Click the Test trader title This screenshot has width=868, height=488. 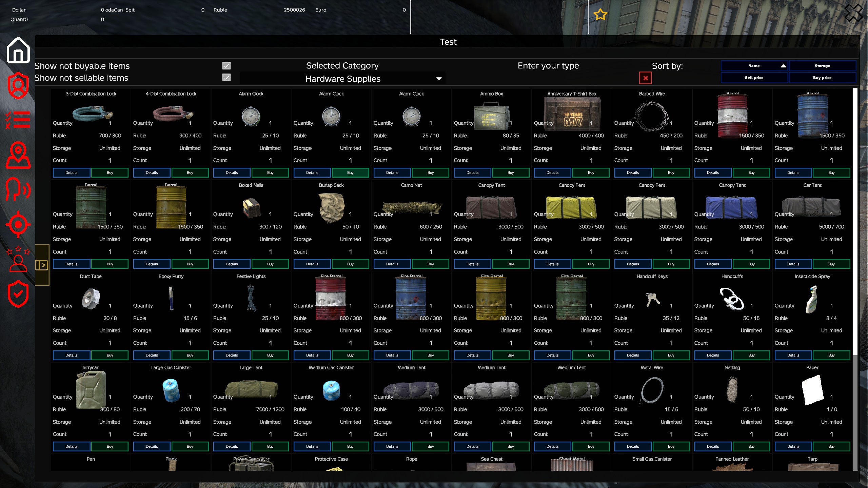point(448,42)
